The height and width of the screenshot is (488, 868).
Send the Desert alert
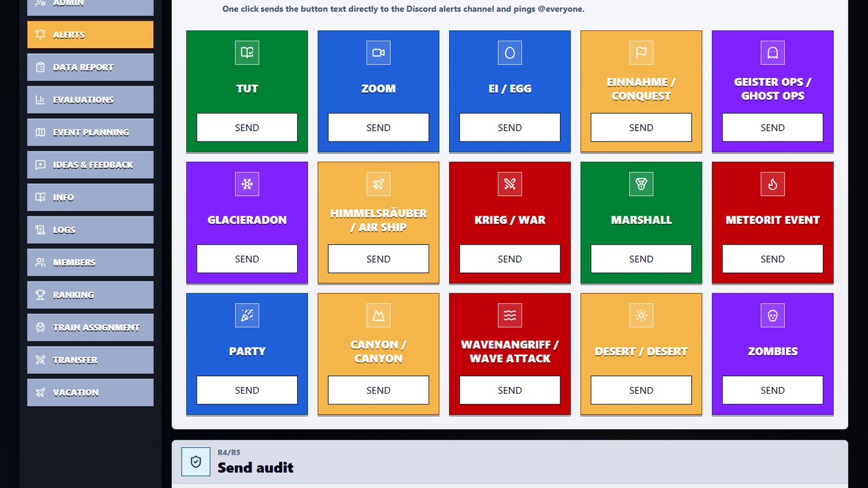[641, 390]
